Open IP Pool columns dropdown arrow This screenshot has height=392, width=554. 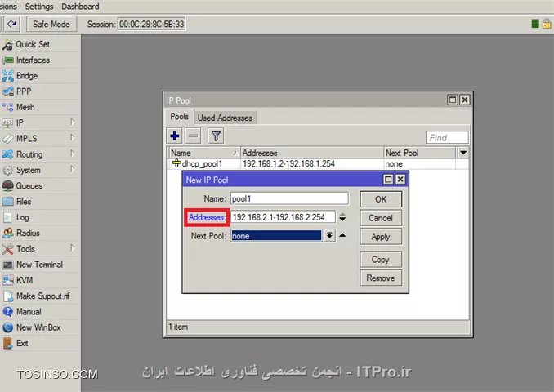(463, 153)
